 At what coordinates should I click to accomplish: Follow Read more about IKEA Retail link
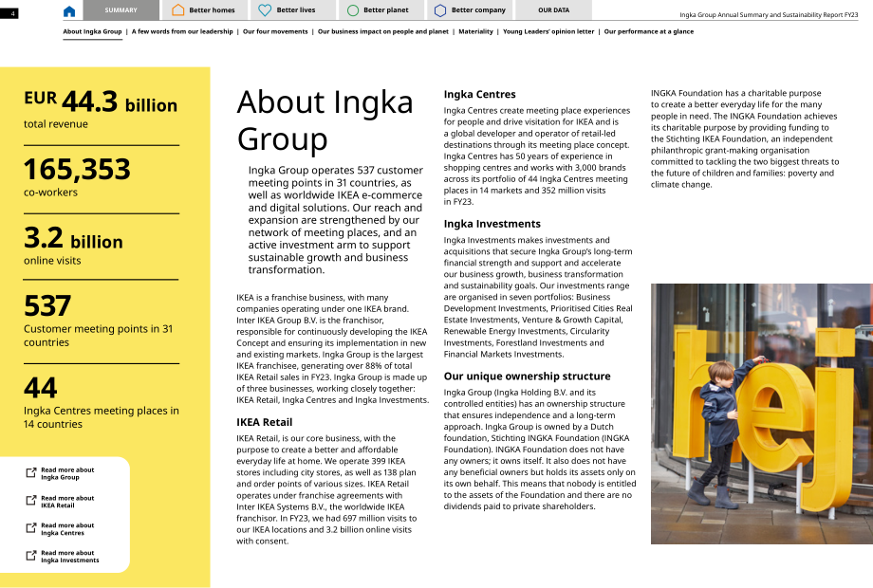coord(67,501)
